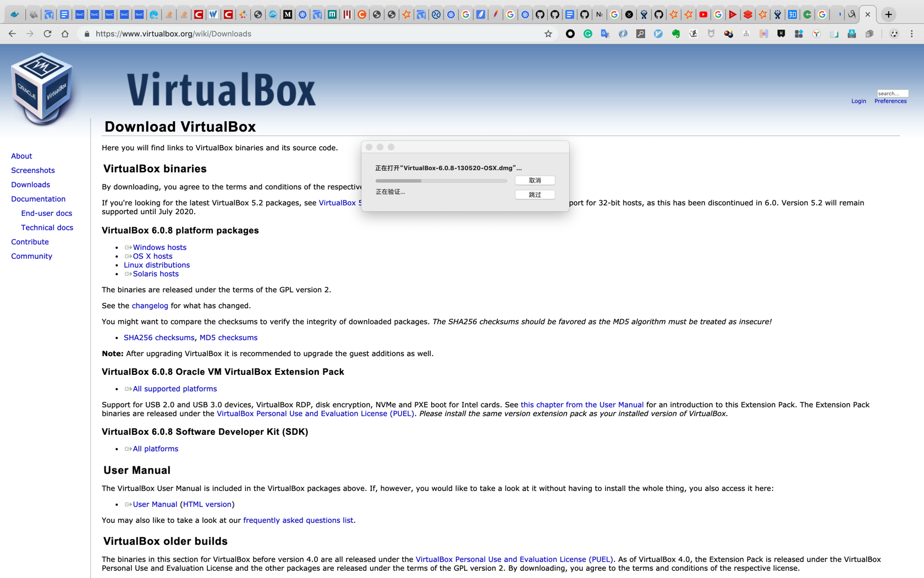Click 跳过 to skip verification

click(x=535, y=195)
